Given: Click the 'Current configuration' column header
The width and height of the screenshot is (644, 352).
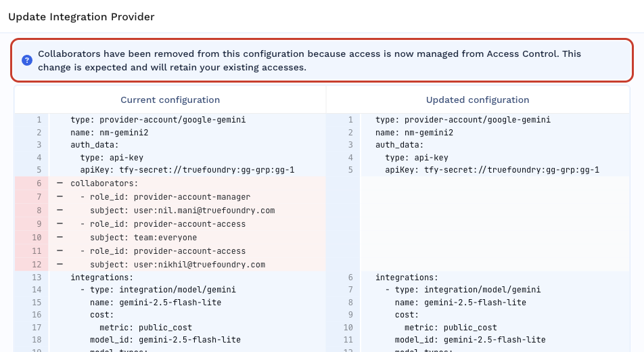Looking at the screenshot, I should pos(170,100).
